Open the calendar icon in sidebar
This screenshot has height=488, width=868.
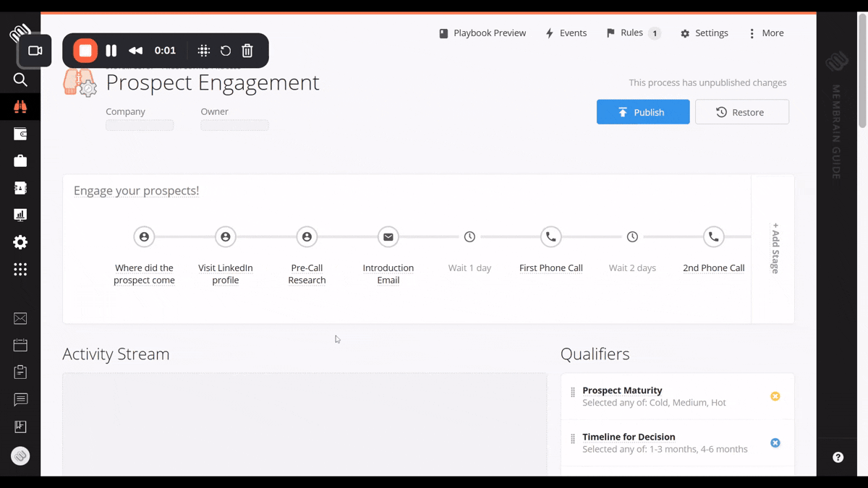(x=20, y=346)
